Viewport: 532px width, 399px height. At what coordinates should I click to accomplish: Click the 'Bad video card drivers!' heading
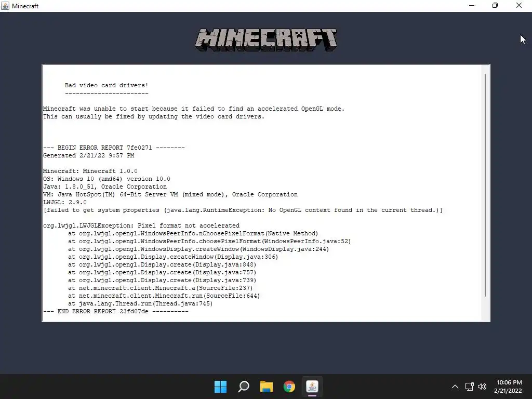pyautogui.click(x=107, y=86)
